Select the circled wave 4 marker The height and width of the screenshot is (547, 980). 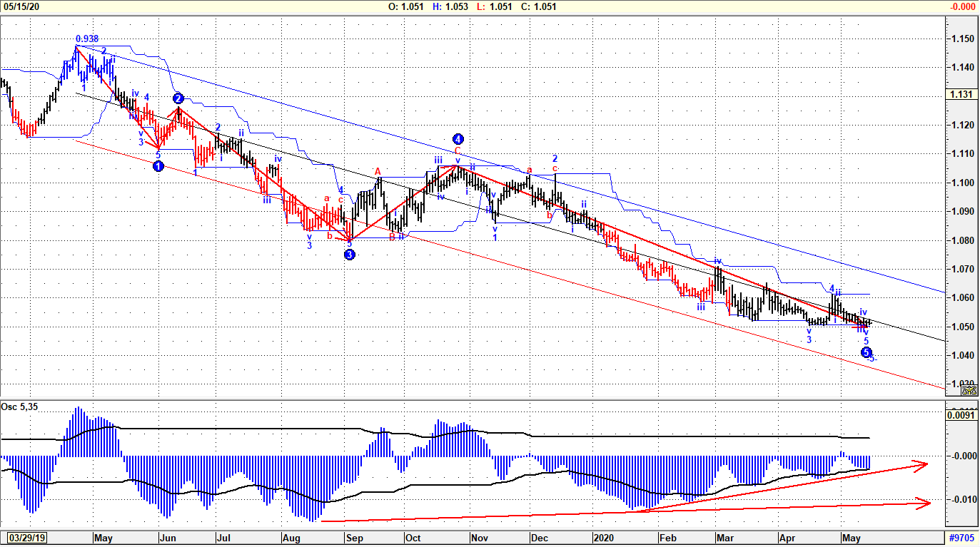(x=458, y=140)
